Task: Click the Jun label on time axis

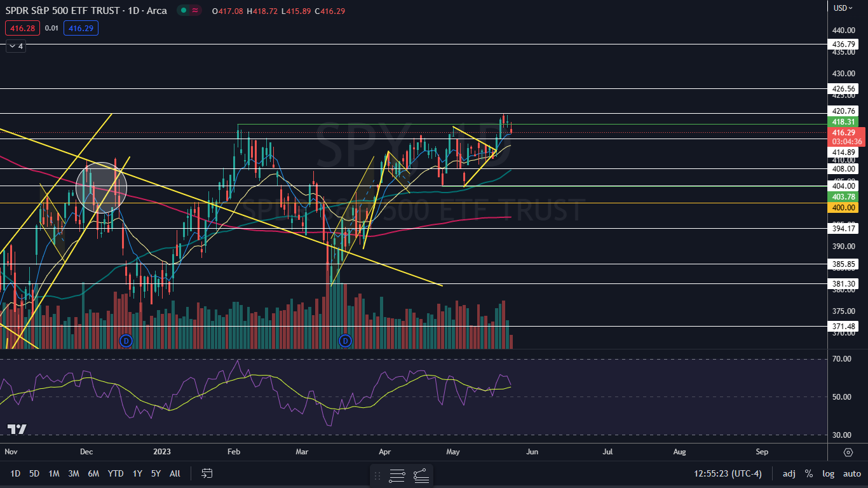Action: pos(532,452)
